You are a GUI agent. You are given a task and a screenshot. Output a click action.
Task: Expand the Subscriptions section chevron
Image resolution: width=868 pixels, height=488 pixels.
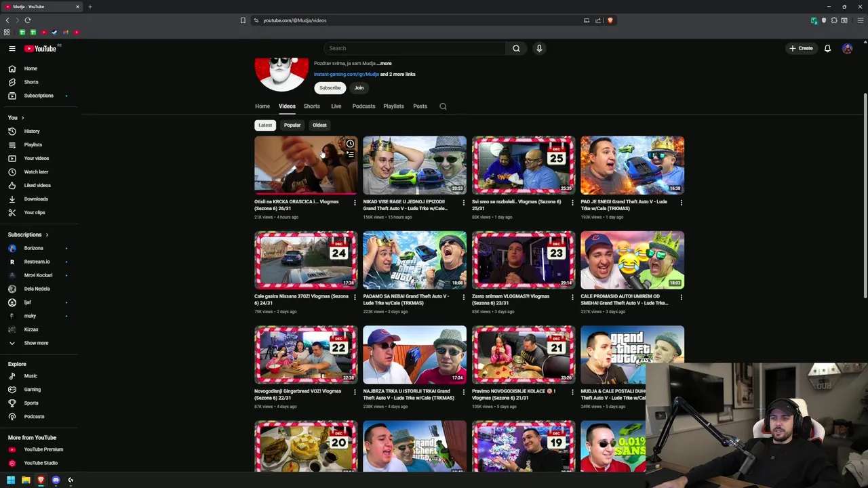47,235
